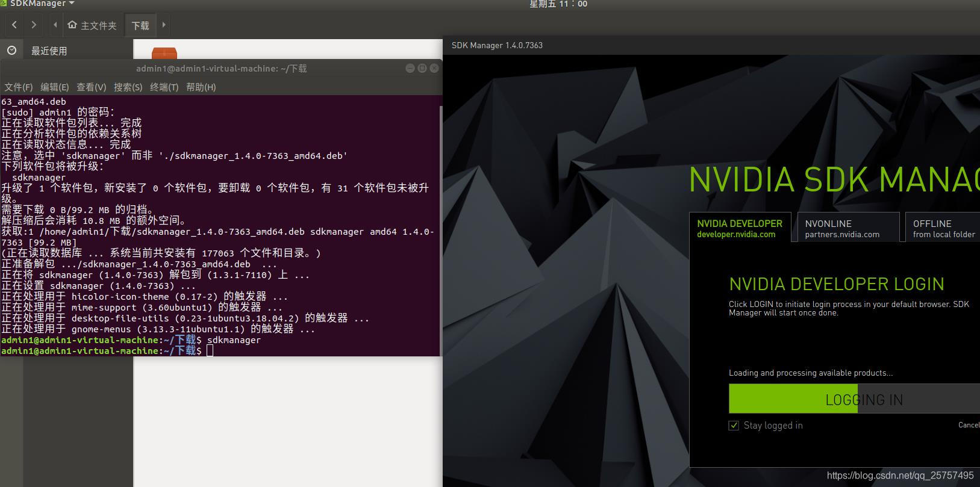This screenshot has height=487, width=980.
Task: Click the LOGGING IN progress button
Action: click(855, 399)
